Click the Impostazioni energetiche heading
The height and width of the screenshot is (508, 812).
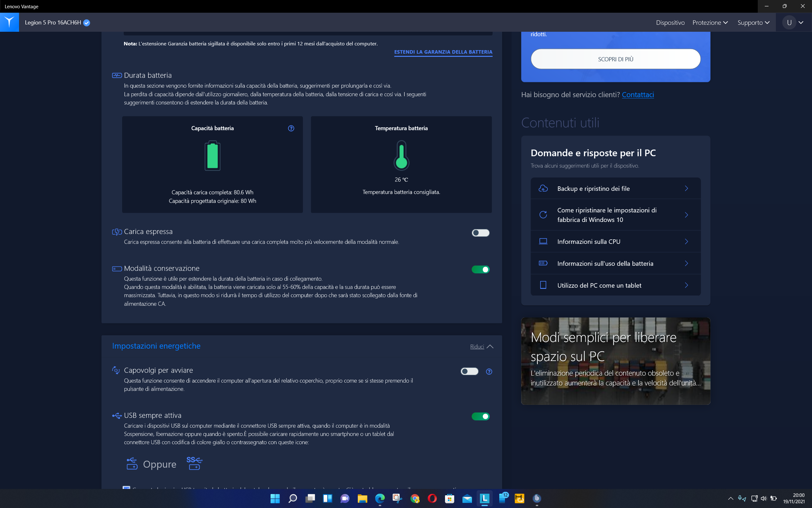point(156,346)
